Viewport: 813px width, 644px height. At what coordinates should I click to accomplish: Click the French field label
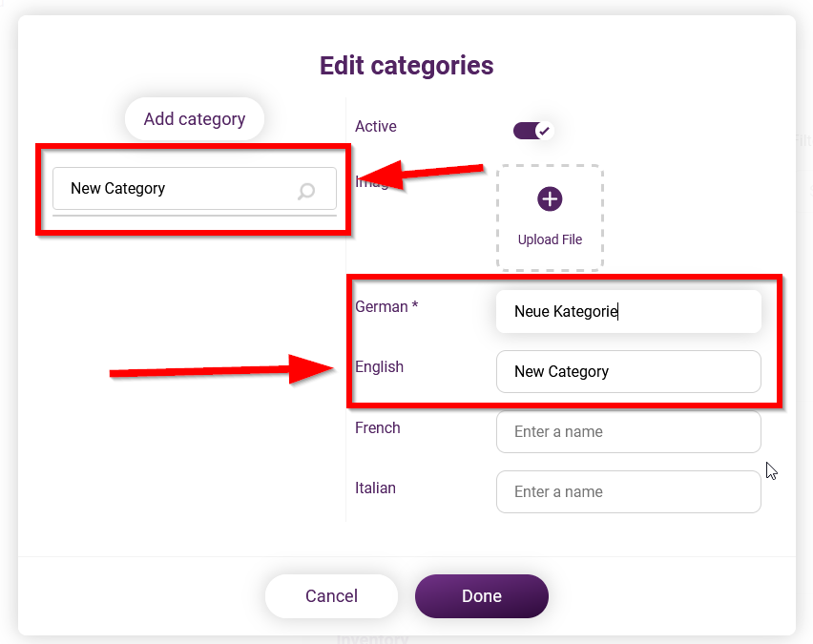[378, 427]
